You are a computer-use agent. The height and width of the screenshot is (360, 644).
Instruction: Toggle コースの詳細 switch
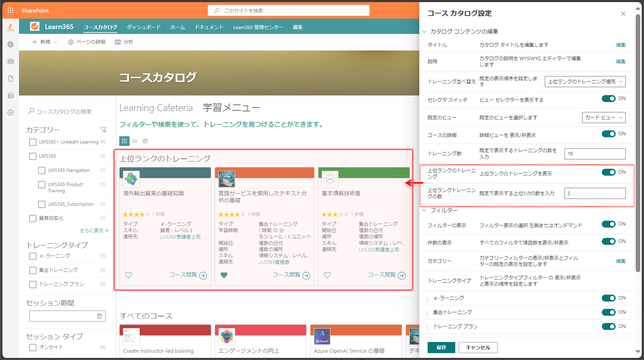609,134
